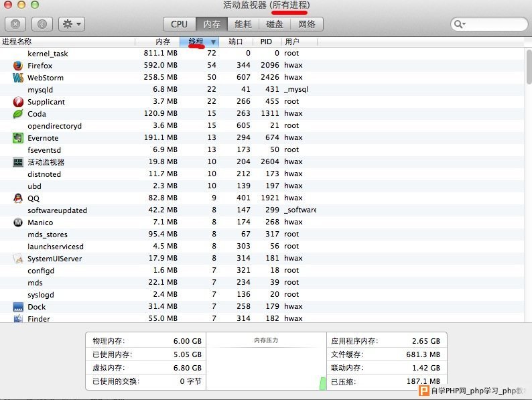532x400 pixels.
Task: Select the configd process
Action: pos(262,271)
